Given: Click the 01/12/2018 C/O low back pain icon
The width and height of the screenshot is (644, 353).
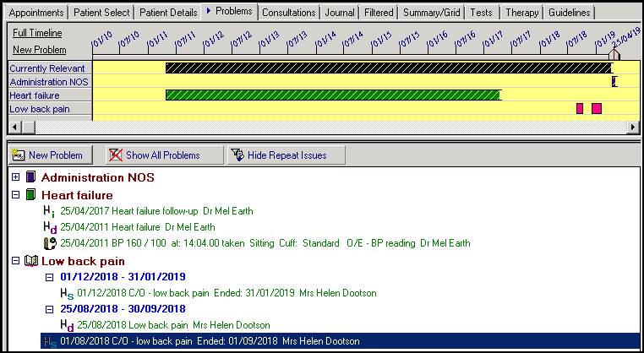Looking at the screenshot, I should click(66, 293).
